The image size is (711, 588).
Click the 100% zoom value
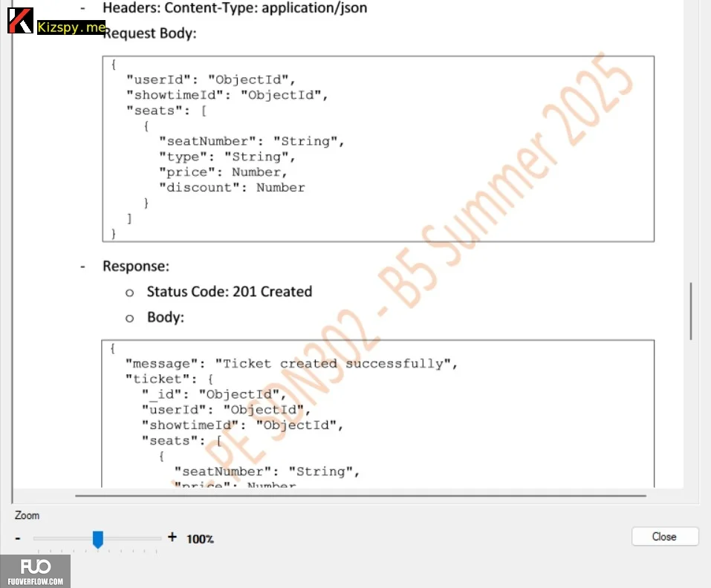coord(200,539)
